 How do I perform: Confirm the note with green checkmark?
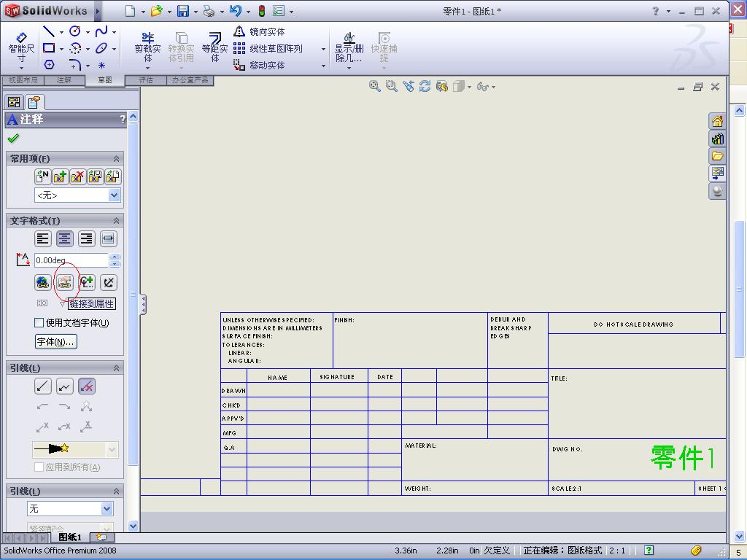click(x=13, y=138)
